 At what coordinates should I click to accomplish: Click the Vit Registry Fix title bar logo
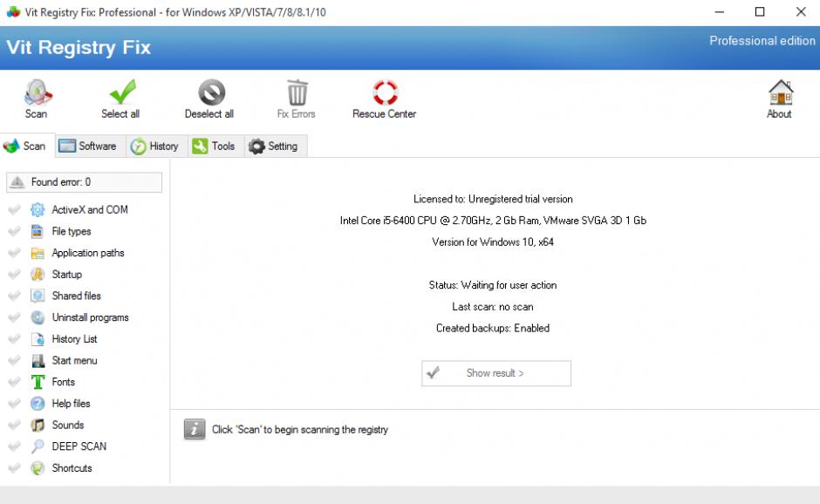click(13, 12)
